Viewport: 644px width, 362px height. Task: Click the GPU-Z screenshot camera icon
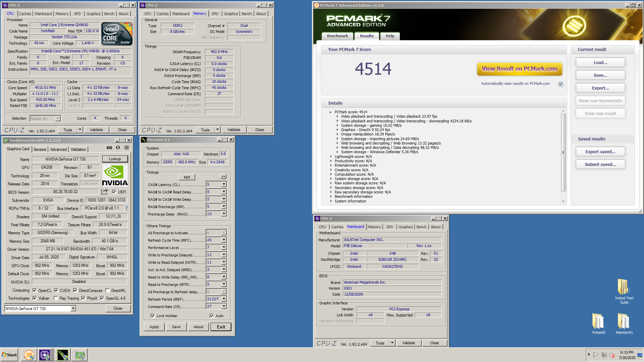click(109, 147)
